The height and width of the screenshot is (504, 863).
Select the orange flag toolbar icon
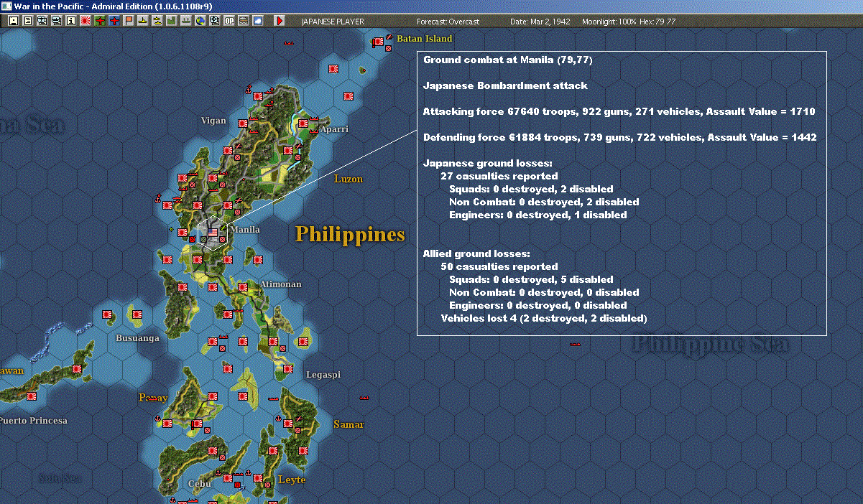128,21
